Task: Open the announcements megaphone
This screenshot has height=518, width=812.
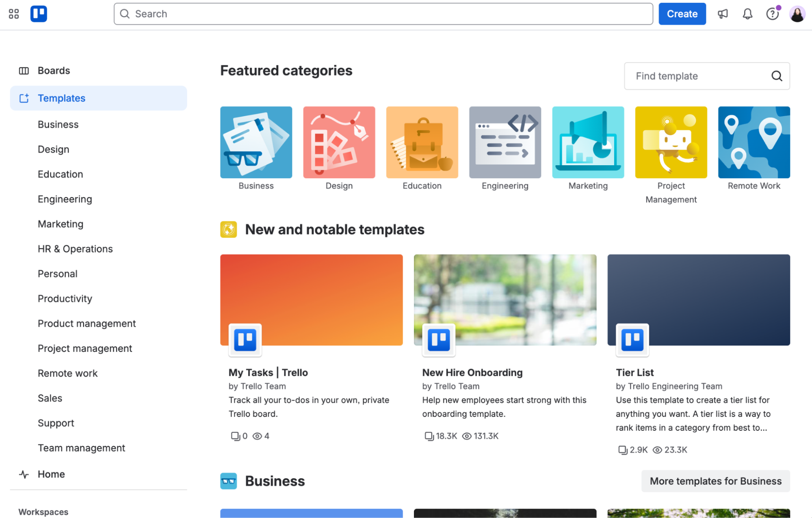Action: (x=723, y=13)
